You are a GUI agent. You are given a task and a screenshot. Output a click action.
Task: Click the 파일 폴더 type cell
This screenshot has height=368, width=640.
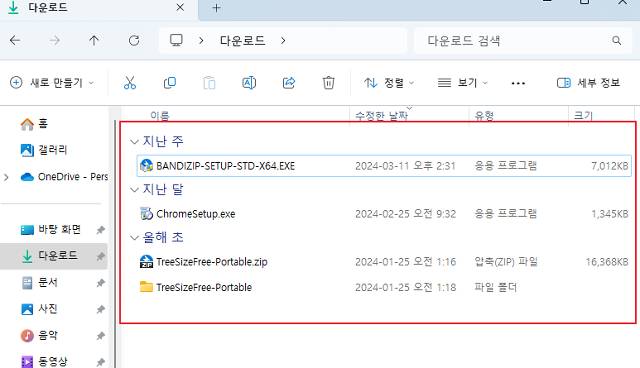496,287
